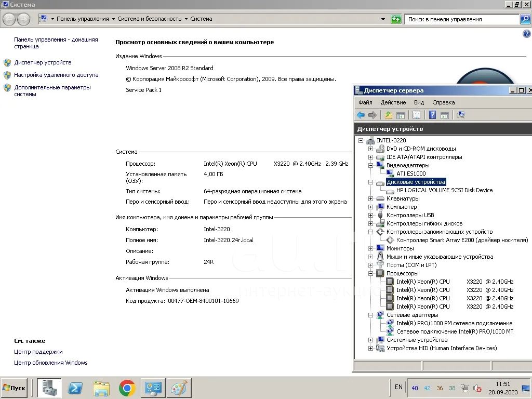Open the Файл menu in Server Manager

pyautogui.click(x=365, y=102)
